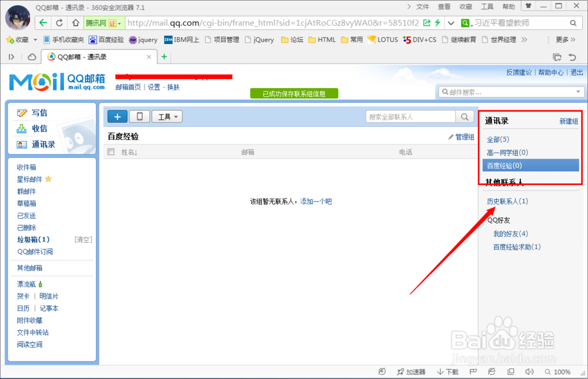Open the address bar history dropdown
Viewport: 588px width, 379px height.
pyautogui.click(x=451, y=24)
